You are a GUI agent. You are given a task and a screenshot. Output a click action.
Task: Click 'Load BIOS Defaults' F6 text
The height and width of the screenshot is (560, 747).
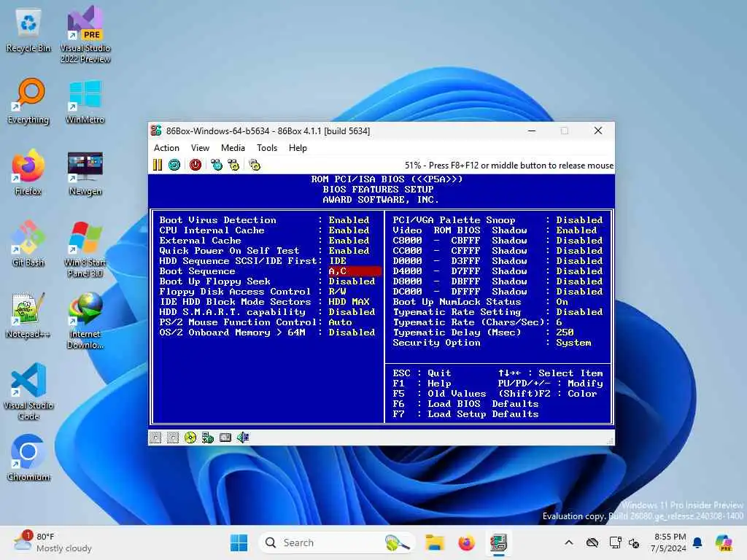(483, 404)
